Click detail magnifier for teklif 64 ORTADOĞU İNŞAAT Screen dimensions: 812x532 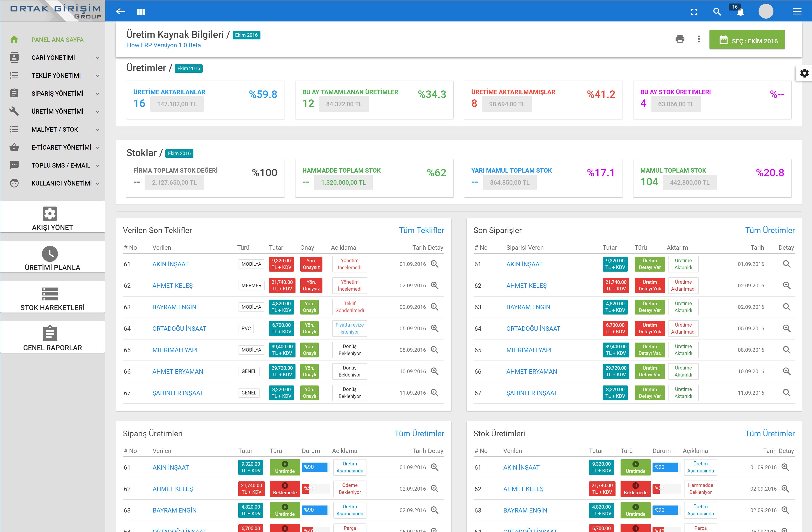coord(434,328)
